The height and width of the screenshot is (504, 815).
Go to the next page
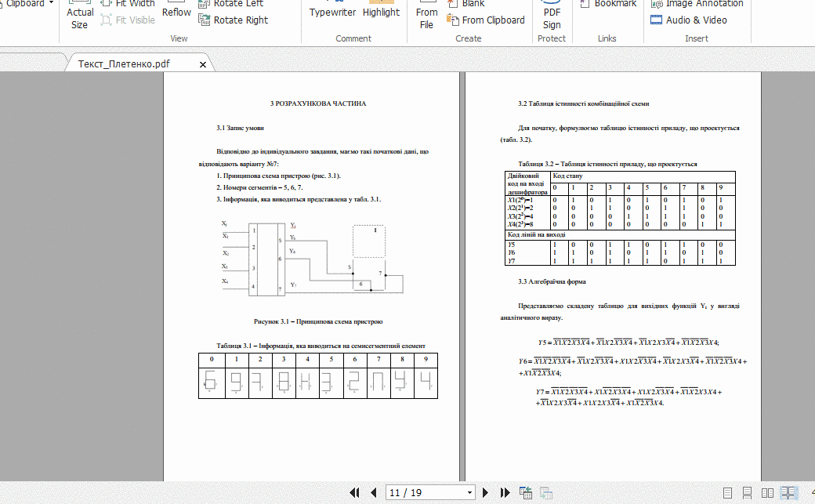pyautogui.click(x=485, y=492)
